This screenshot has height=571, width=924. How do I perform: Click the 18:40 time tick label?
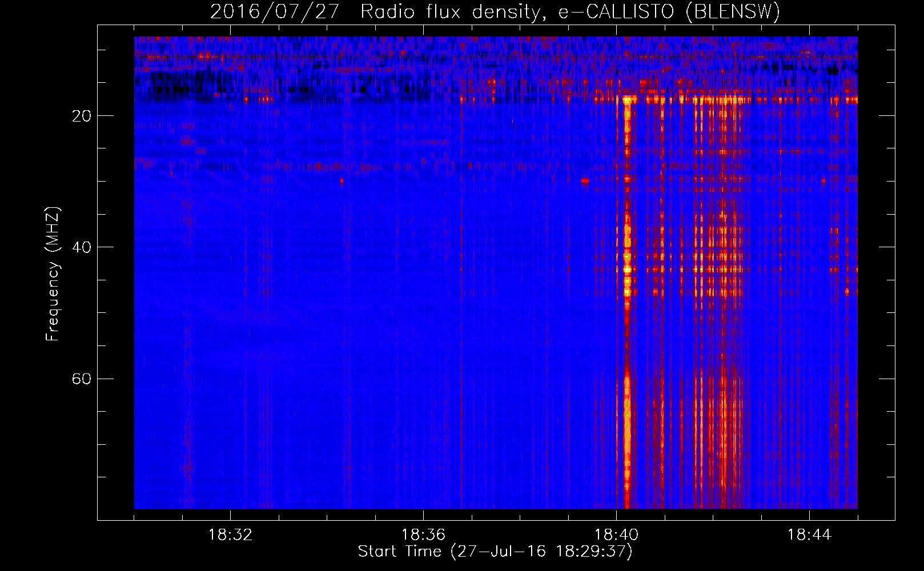coord(616,535)
